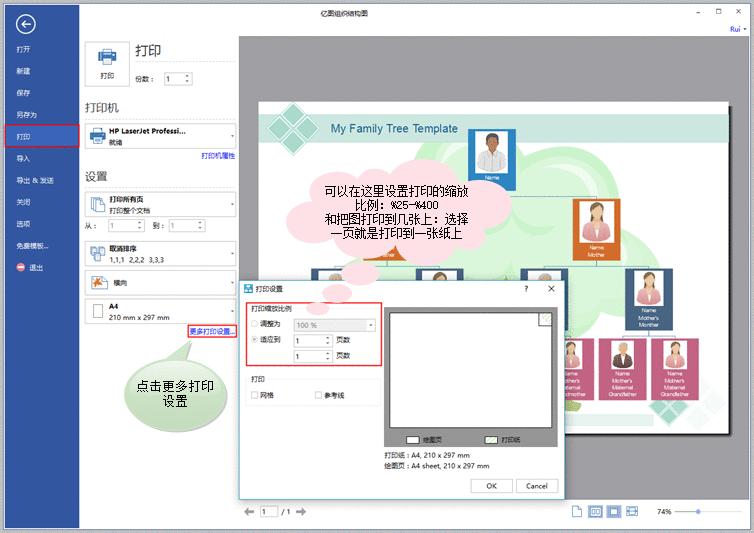Screen dimensions: 754x533
Task: Select the 适应到 radio button
Action: (x=254, y=340)
